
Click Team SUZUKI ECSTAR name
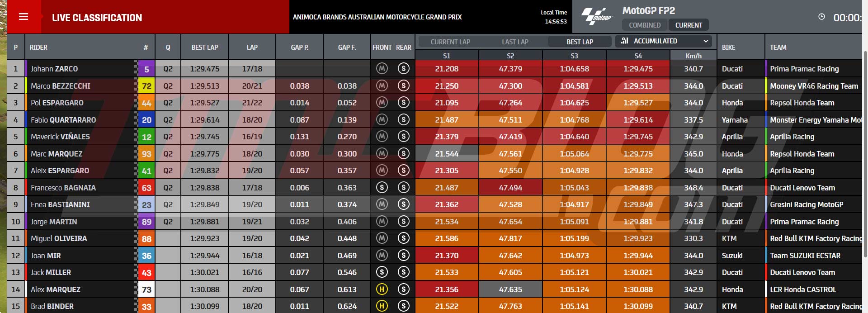pyautogui.click(x=805, y=256)
